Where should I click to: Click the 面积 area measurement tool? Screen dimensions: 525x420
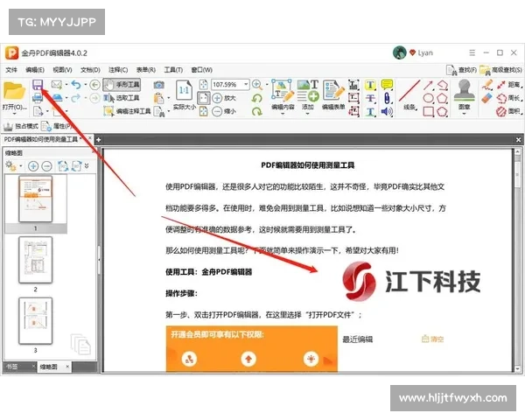coord(508,111)
